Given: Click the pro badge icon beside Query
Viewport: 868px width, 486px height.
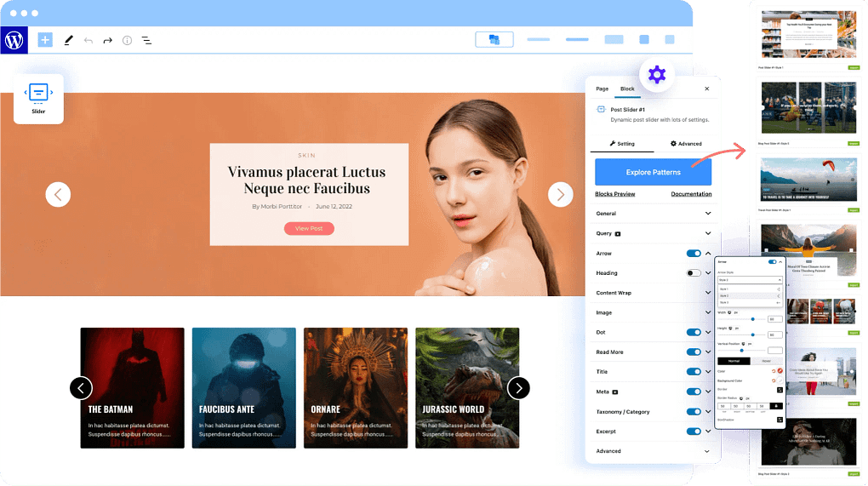Looking at the screenshot, I should coord(618,233).
